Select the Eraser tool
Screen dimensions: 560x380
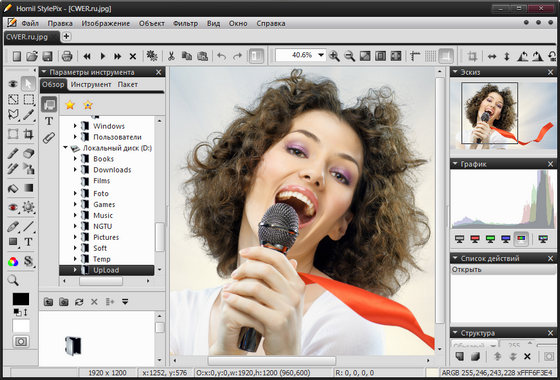pyautogui.click(x=29, y=154)
